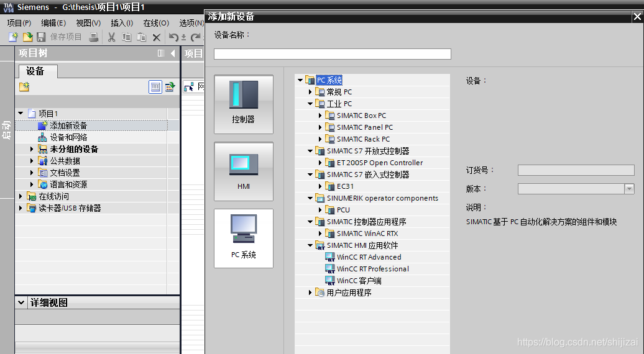This screenshot has width=644, height=354.
Task: Collapse the 详细视图 section
Action: tap(21, 302)
